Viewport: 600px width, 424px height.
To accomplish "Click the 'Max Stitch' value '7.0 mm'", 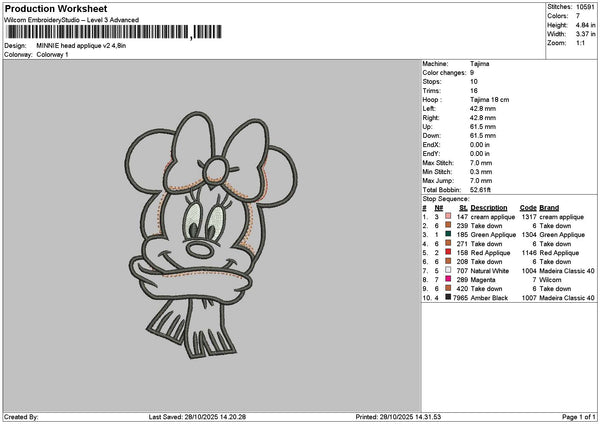I will 481,163.
